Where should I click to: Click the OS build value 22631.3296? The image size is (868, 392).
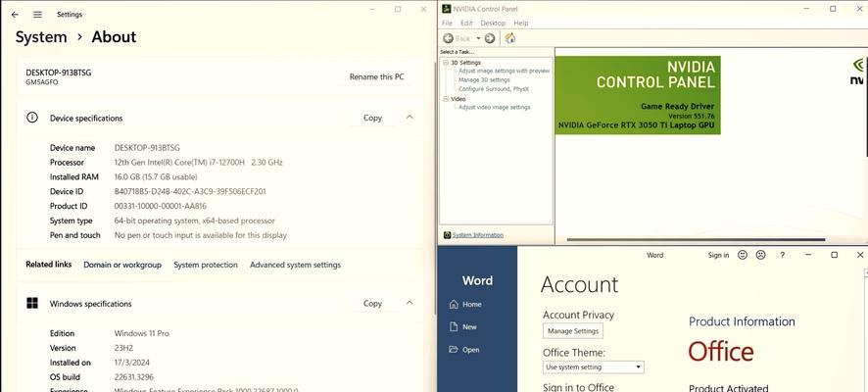(x=134, y=377)
